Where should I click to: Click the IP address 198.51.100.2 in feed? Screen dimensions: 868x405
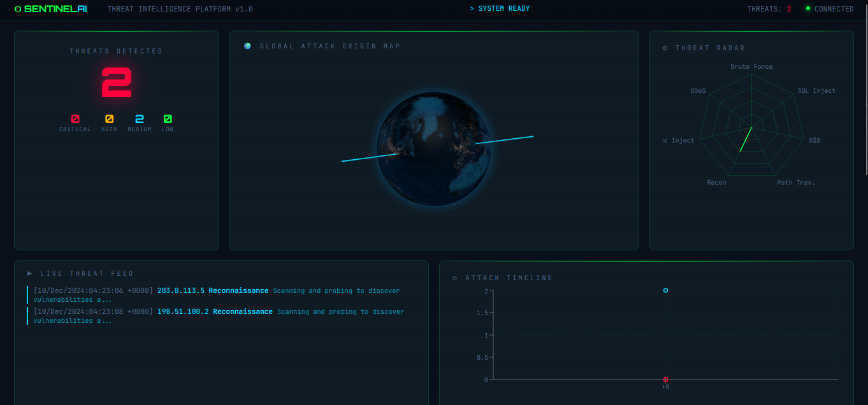(183, 311)
